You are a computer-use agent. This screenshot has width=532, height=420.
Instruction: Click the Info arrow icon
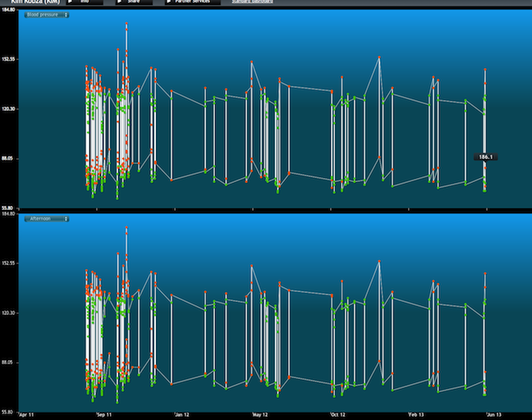(x=71, y=2)
